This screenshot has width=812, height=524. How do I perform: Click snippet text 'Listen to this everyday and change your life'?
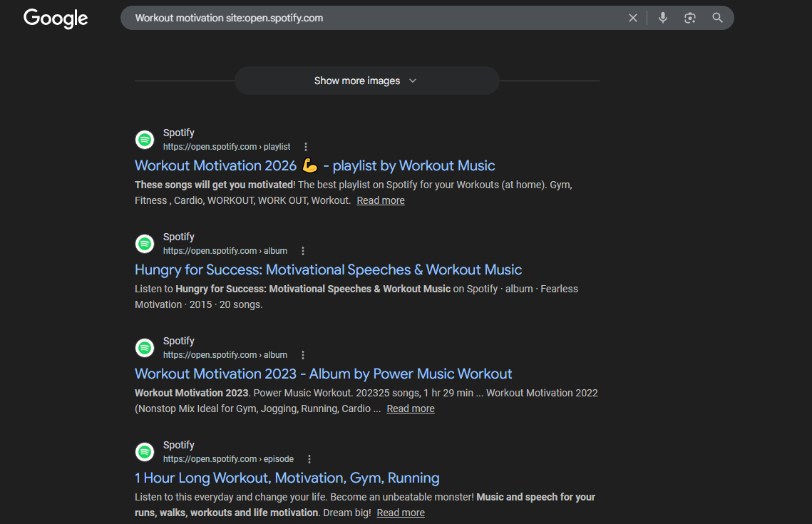point(231,497)
